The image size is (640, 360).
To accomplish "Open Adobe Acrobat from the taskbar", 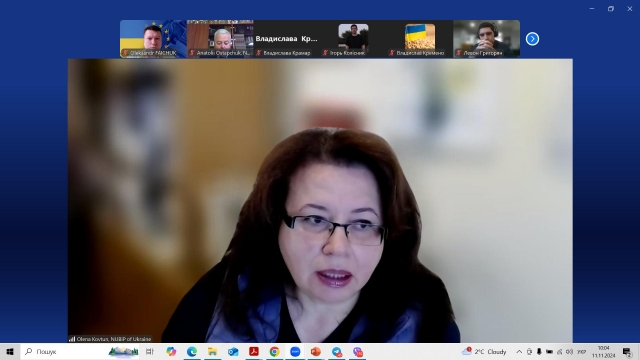I will point(254,351).
